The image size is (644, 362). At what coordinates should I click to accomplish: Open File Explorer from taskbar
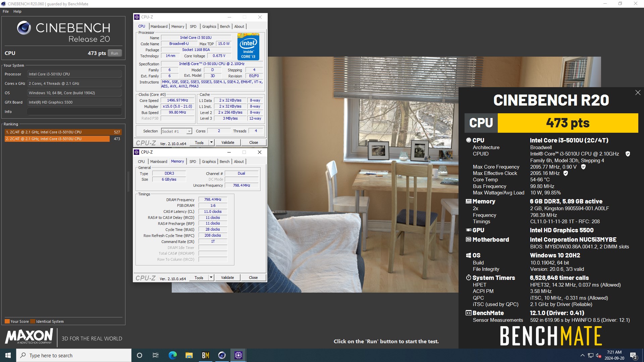coord(189,355)
